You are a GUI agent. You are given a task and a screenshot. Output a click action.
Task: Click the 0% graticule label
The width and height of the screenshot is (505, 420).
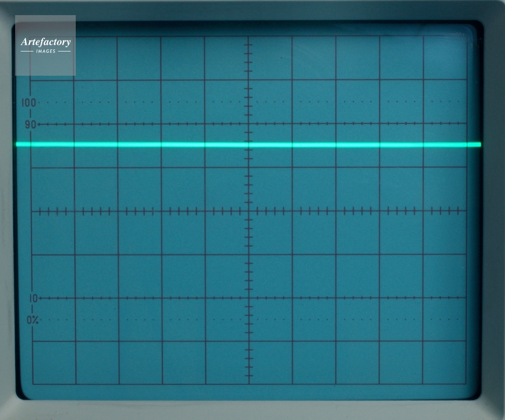point(32,320)
